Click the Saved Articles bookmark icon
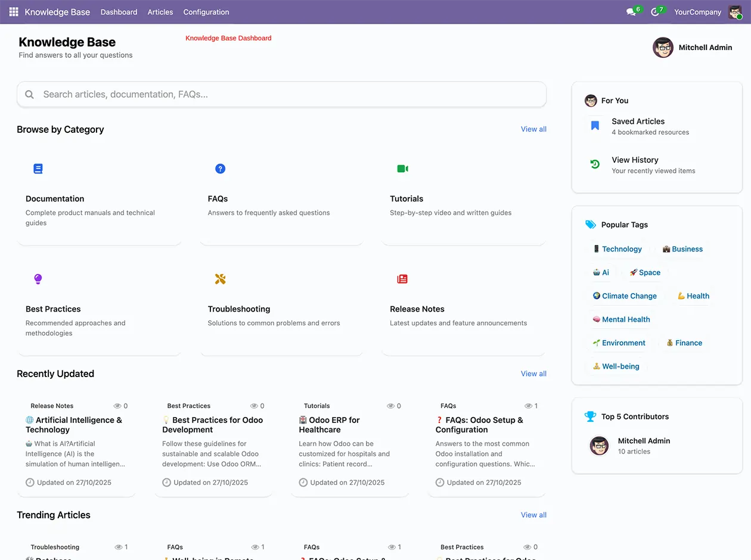This screenshot has height=560, width=751. (594, 126)
